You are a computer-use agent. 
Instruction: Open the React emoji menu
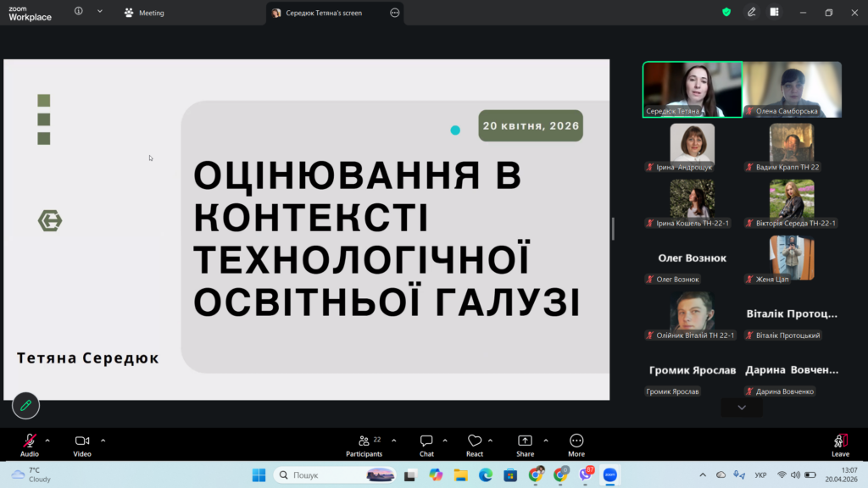point(475,444)
